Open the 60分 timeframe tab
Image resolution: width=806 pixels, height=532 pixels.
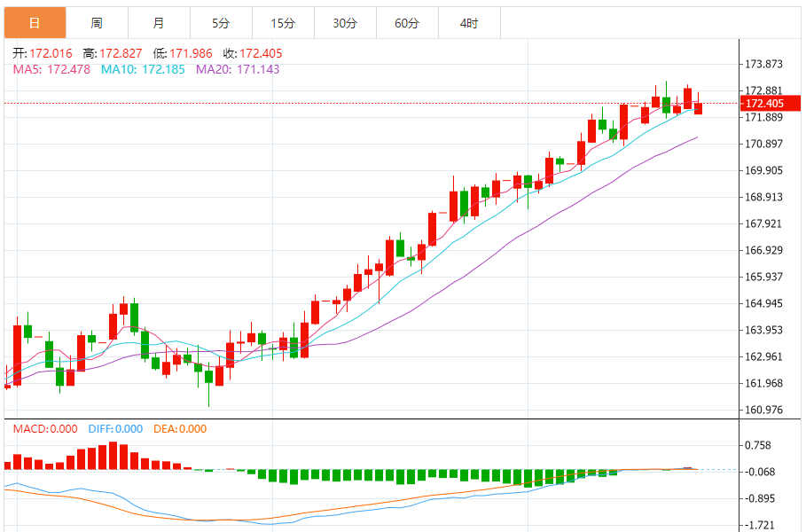pos(408,23)
